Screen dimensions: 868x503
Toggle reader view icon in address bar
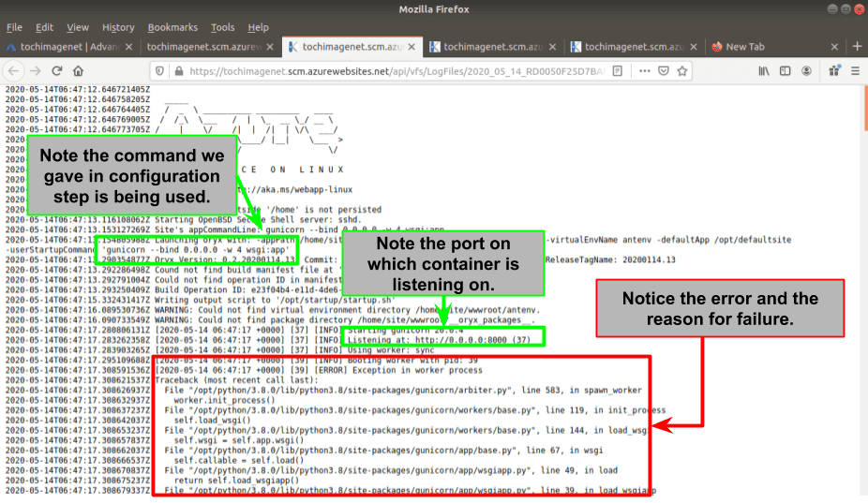click(618, 71)
